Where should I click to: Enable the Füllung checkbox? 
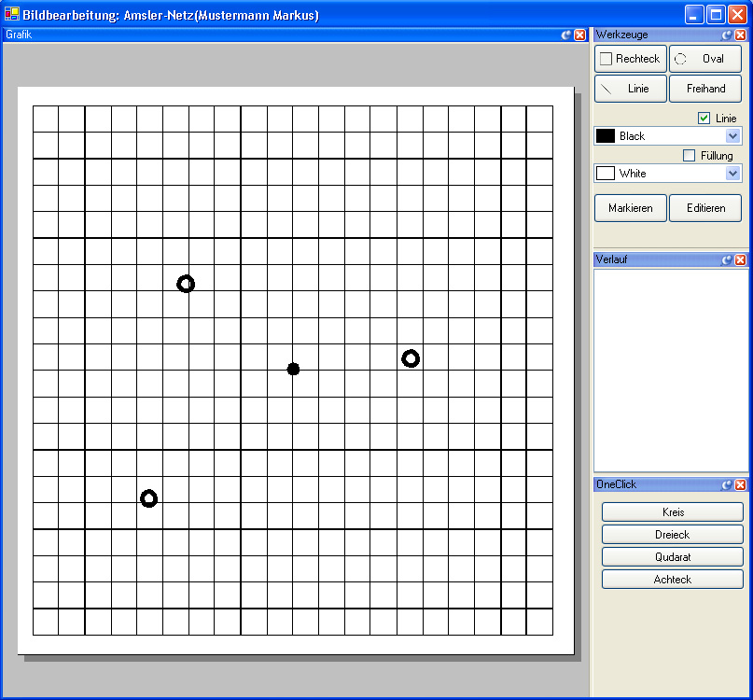click(689, 155)
